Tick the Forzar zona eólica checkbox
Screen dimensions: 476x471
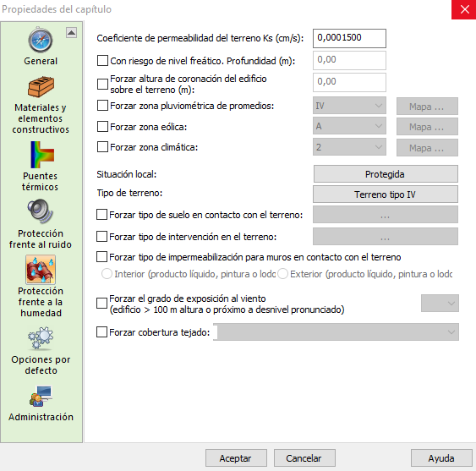coord(102,126)
